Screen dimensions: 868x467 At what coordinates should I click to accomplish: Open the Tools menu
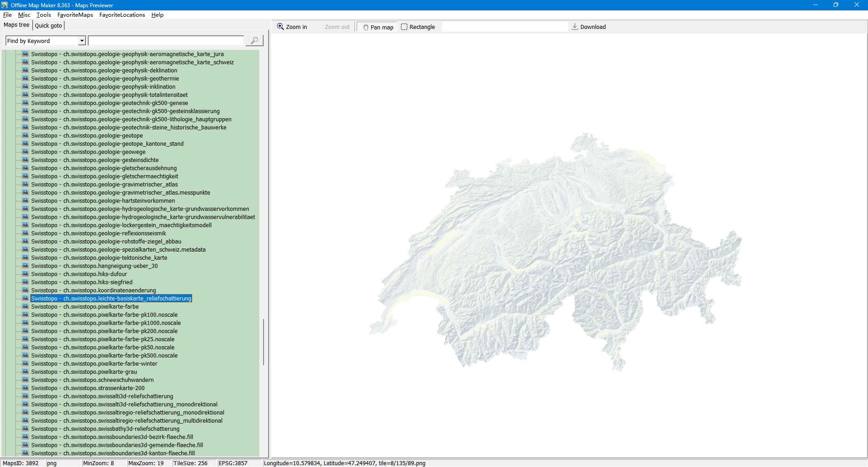pos(43,15)
